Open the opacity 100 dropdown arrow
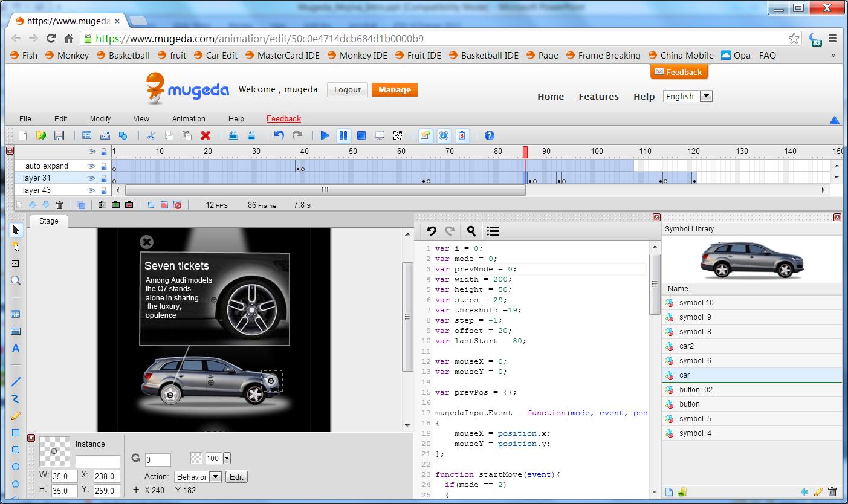This screenshot has width=848, height=504. [x=227, y=459]
